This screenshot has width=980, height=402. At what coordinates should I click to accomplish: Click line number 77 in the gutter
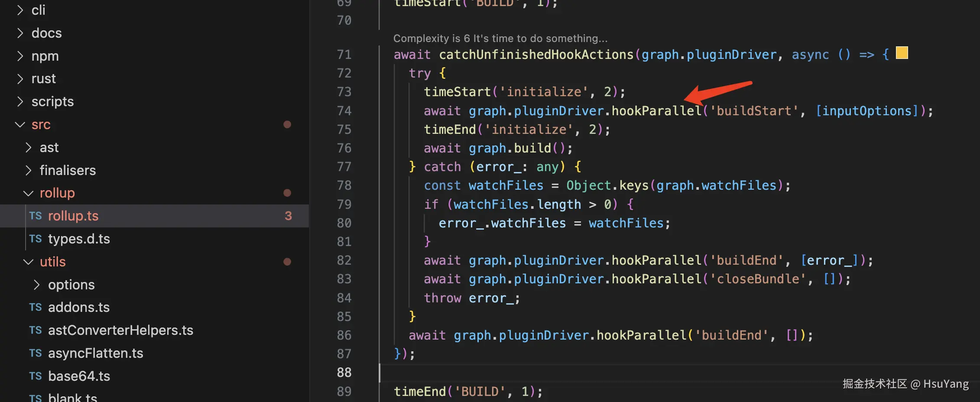point(344,167)
